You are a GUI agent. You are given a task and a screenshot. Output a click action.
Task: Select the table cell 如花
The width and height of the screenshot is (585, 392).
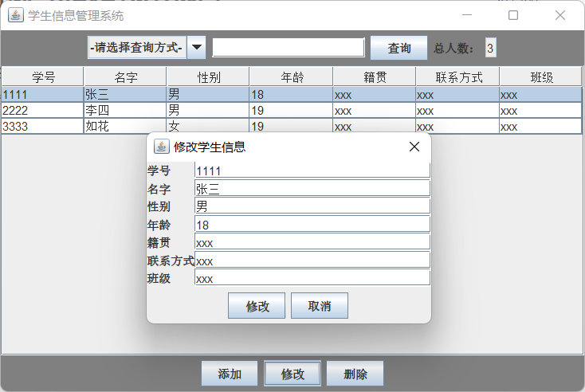tap(125, 126)
